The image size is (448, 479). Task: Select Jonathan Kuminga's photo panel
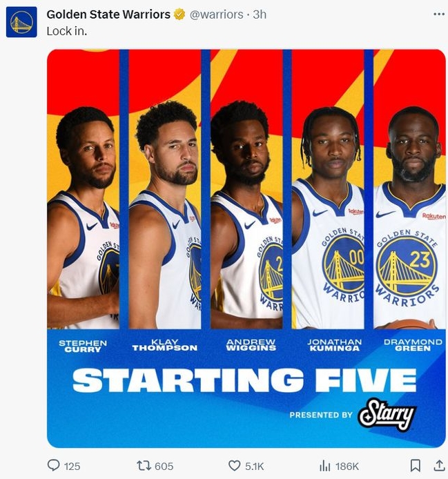[328, 207]
